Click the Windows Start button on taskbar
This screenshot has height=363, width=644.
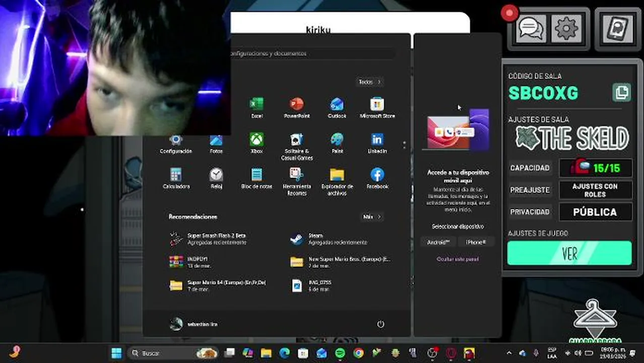(x=116, y=353)
